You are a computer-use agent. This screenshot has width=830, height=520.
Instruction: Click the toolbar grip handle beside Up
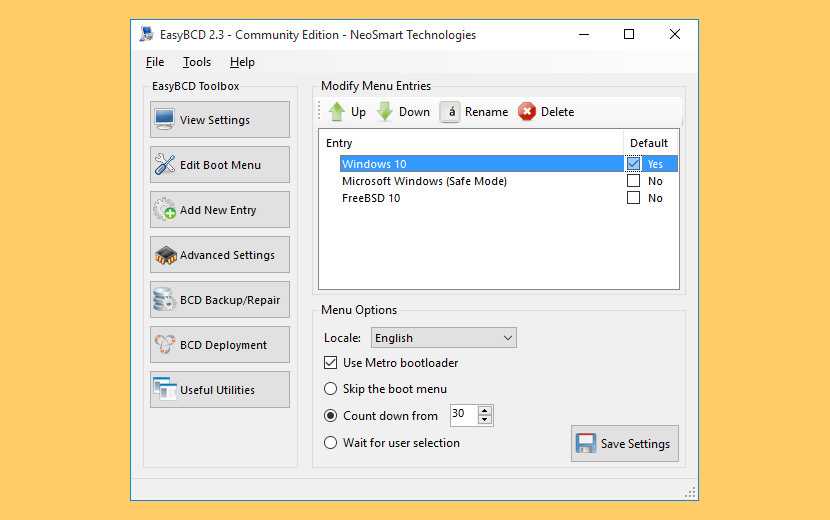[x=320, y=112]
